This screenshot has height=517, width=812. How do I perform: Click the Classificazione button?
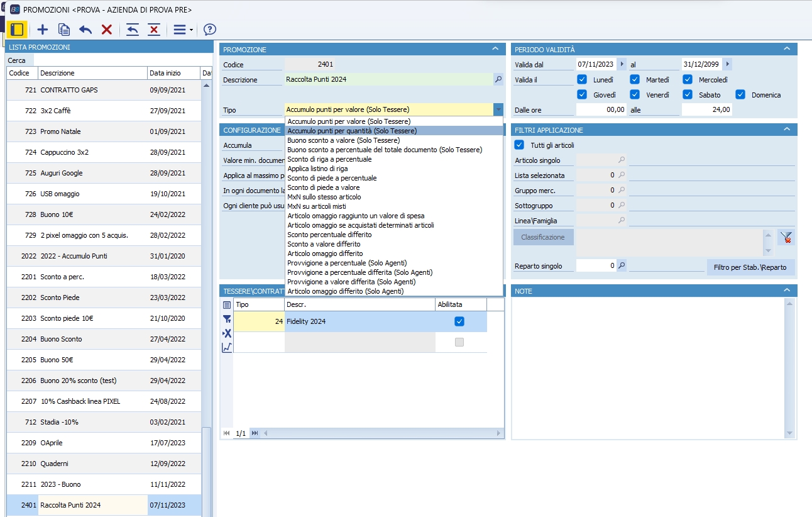(x=543, y=237)
